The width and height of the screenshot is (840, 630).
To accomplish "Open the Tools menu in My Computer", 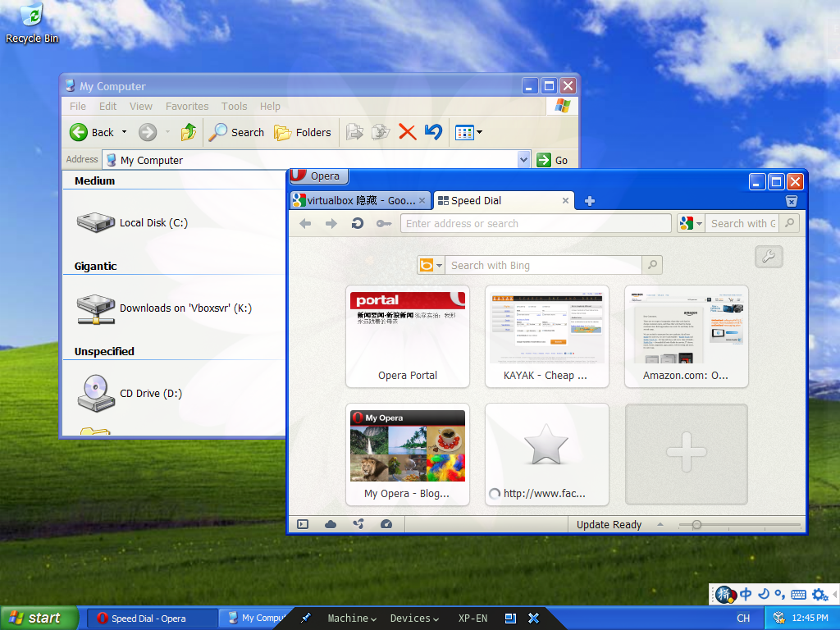I will tap(234, 106).
